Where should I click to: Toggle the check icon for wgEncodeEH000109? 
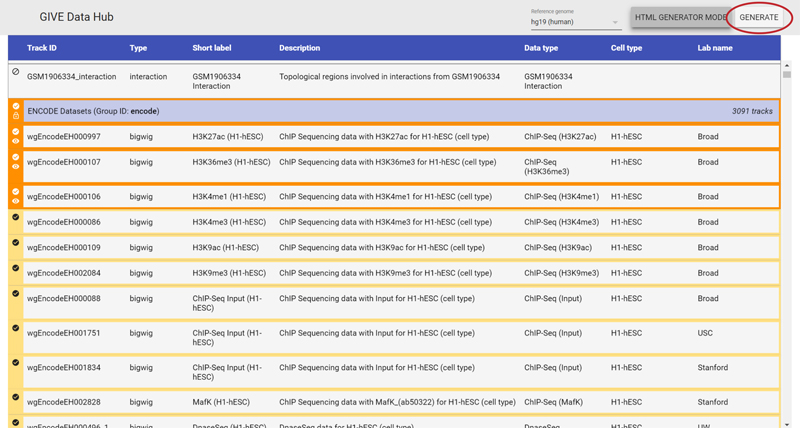[x=16, y=242]
